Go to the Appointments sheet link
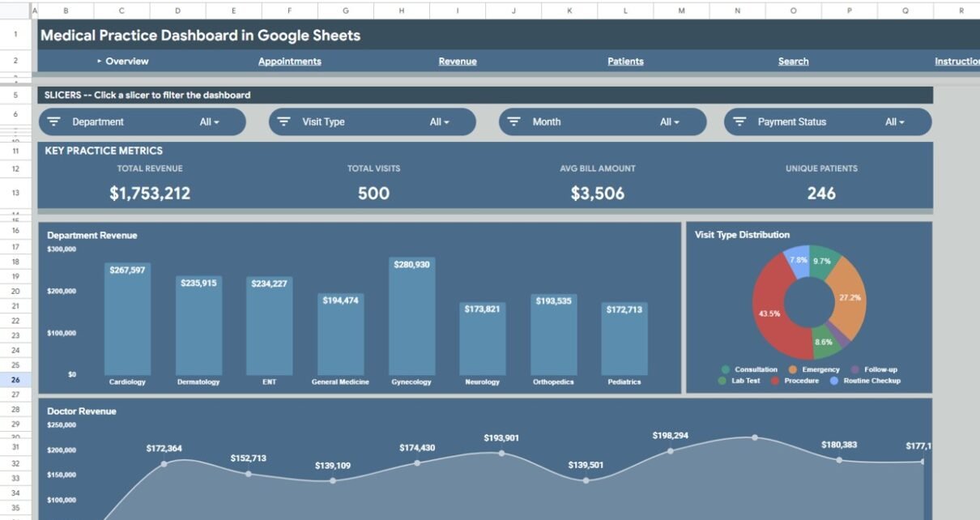The image size is (980, 520). tap(289, 62)
